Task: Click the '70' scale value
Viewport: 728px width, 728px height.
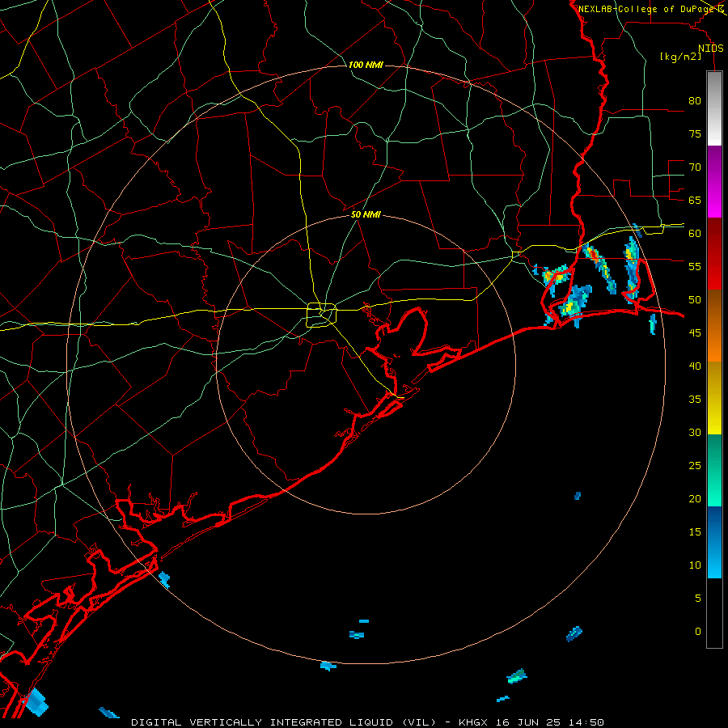Action: [695, 167]
